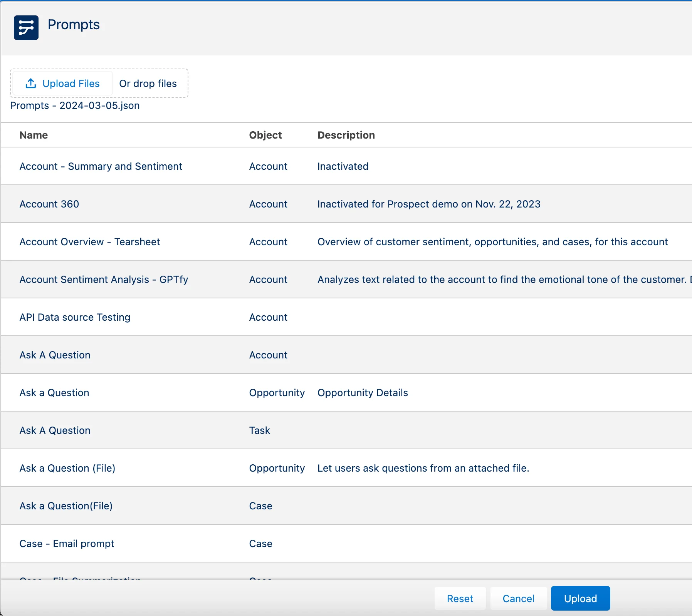
Task: Select the Account 360 row
Action: click(x=346, y=204)
